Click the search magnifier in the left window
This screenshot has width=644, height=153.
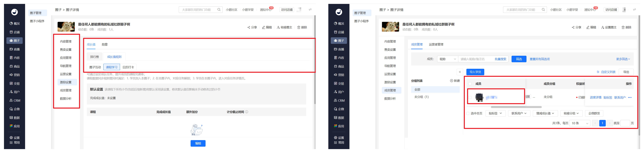(x=219, y=10)
